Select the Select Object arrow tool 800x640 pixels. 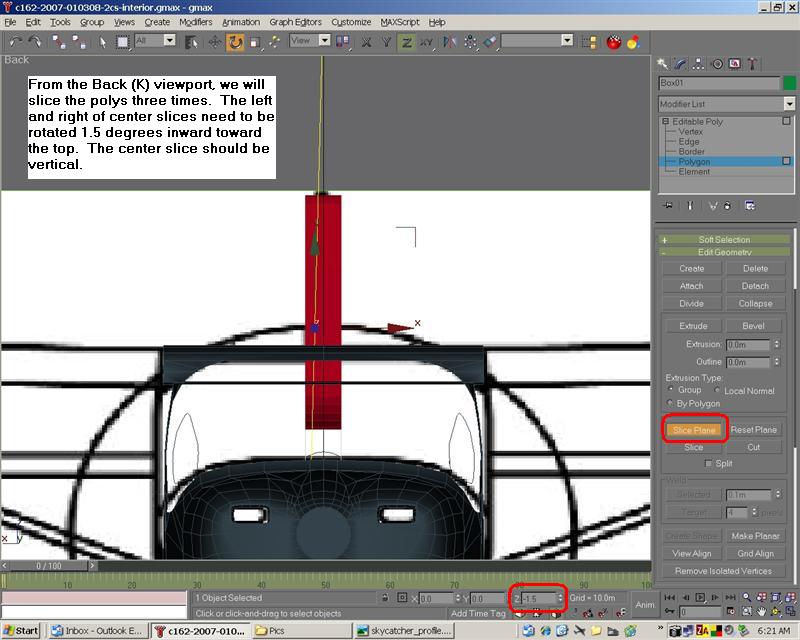[x=103, y=42]
